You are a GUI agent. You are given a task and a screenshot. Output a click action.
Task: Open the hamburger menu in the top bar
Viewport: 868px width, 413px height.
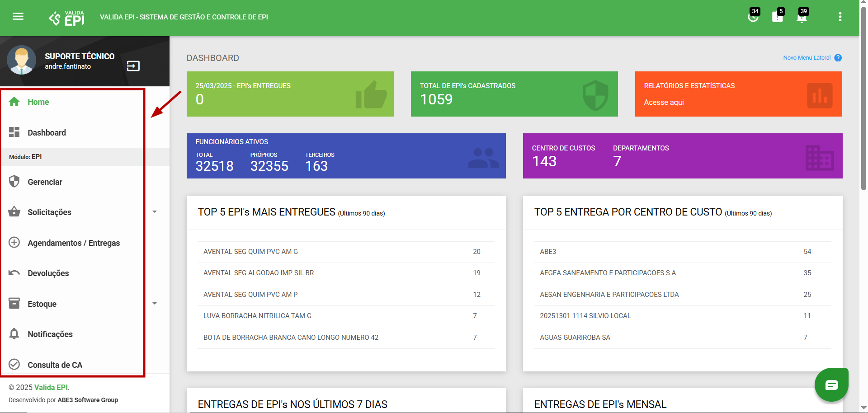18,17
